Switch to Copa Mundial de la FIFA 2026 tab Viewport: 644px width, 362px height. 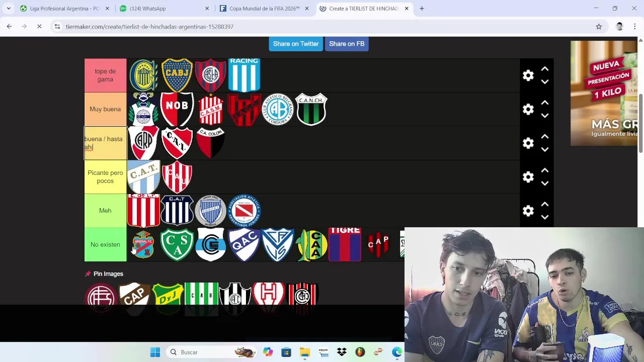point(264,9)
